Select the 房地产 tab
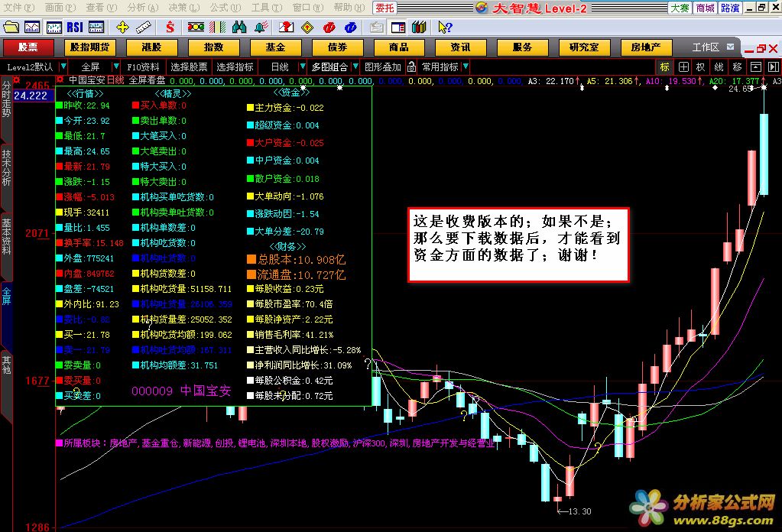Viewport: 782px width, 532px height. click(x=646, y=47)
